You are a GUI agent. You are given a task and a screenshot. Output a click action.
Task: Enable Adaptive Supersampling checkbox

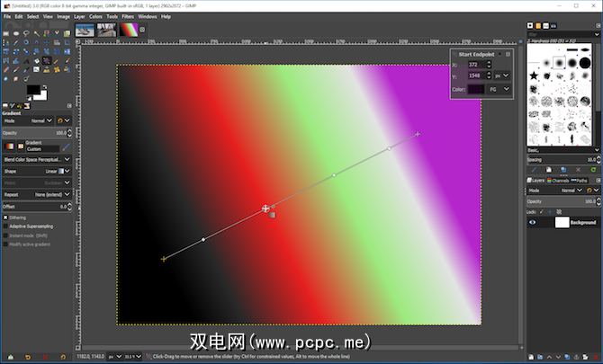click(5, 225)
